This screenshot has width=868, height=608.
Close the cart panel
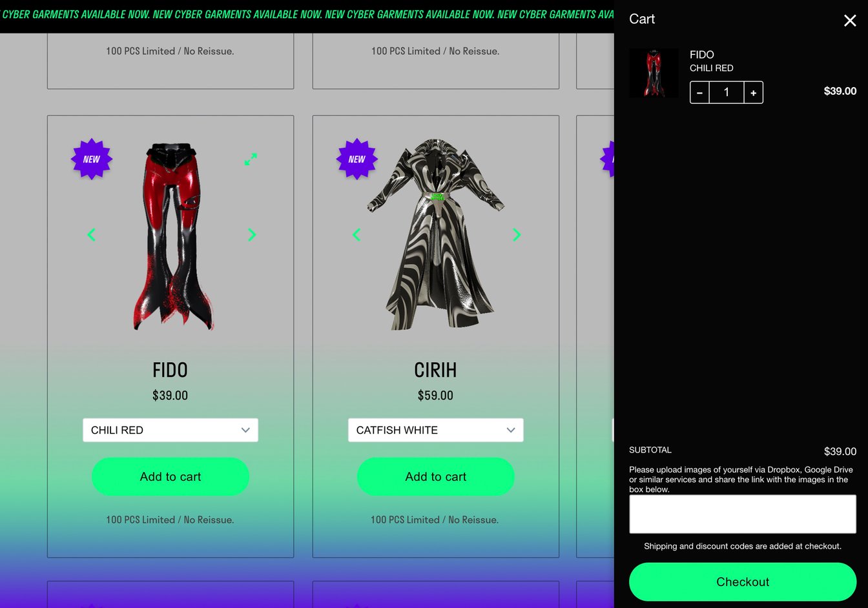coord(850,21)
